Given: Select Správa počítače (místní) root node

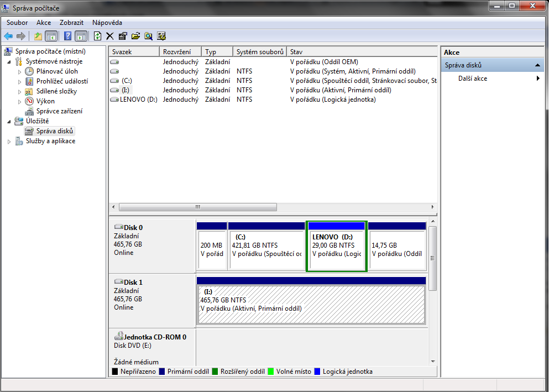Looking at the screenshot, I should pyautogui.click(x=50, y=51).
